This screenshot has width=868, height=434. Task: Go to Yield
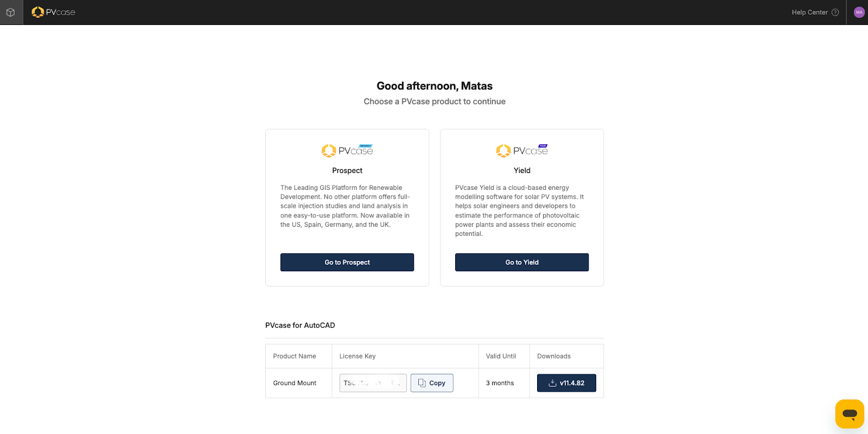coord(522,262)
